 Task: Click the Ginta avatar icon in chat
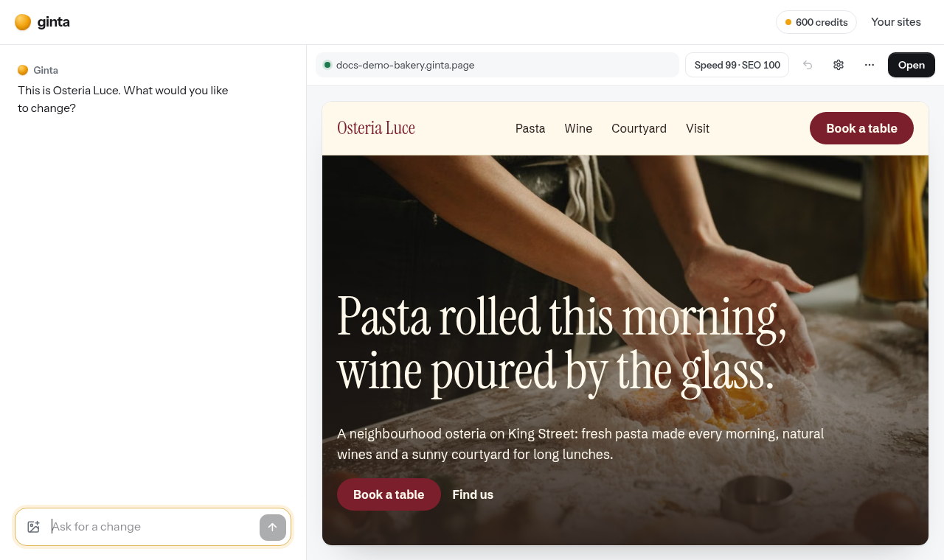click(23, 70)
